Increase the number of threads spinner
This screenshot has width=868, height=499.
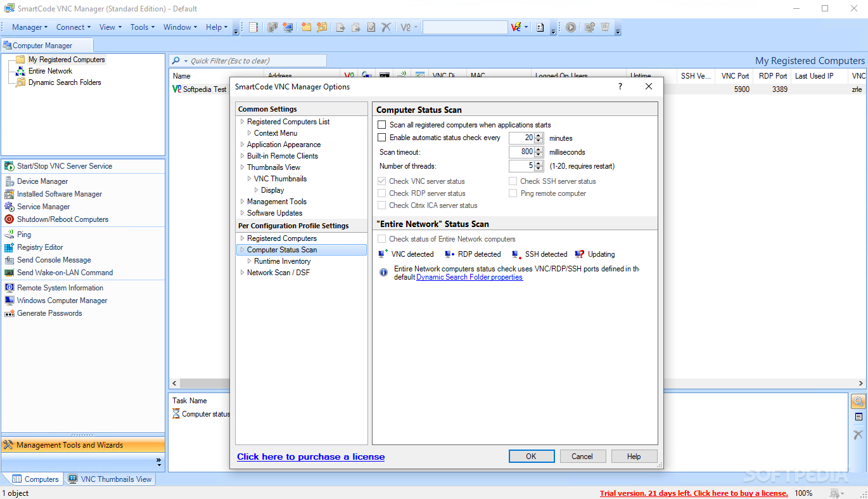[x=539, y=164]
